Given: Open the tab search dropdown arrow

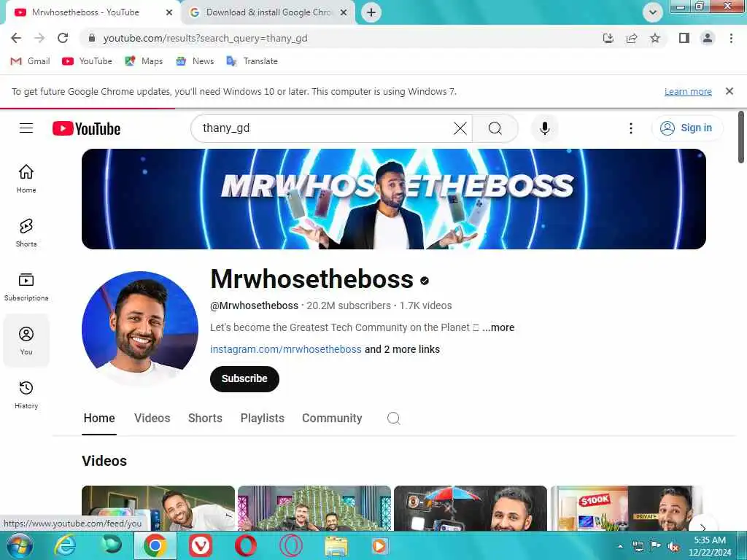Looking at the screenshot, I should click(x=653, y=12).
